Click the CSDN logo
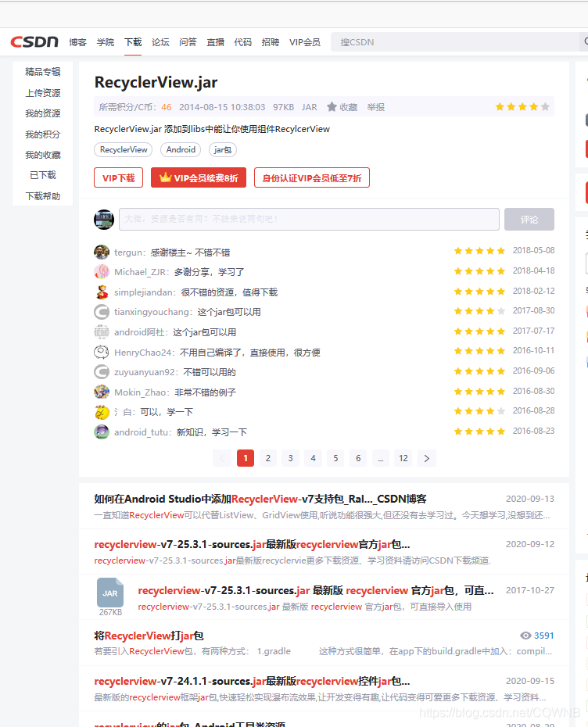This screenshot has height=727, width=588. 34,41
